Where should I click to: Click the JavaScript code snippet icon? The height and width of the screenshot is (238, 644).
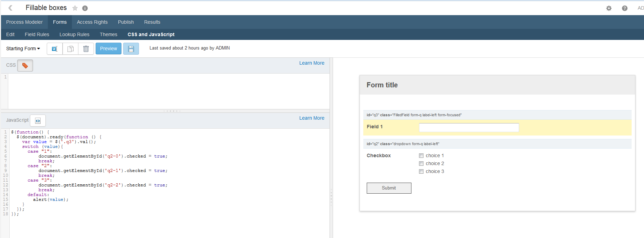38,121
